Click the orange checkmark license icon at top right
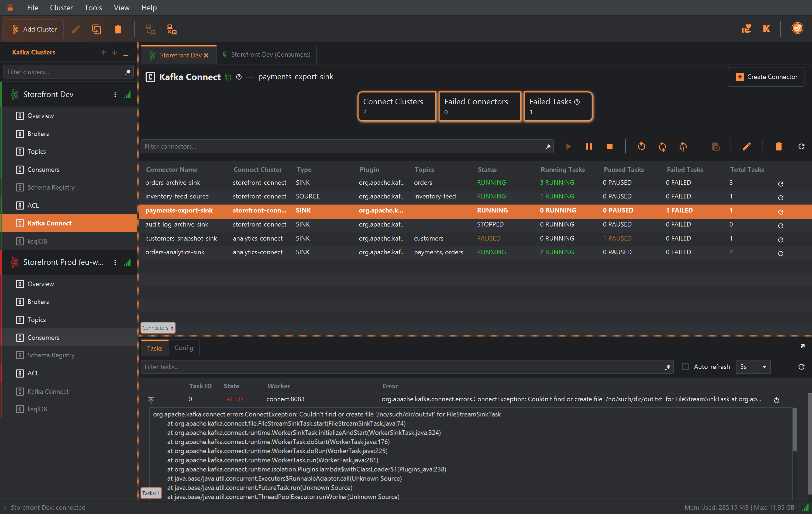 click(797, 28)
